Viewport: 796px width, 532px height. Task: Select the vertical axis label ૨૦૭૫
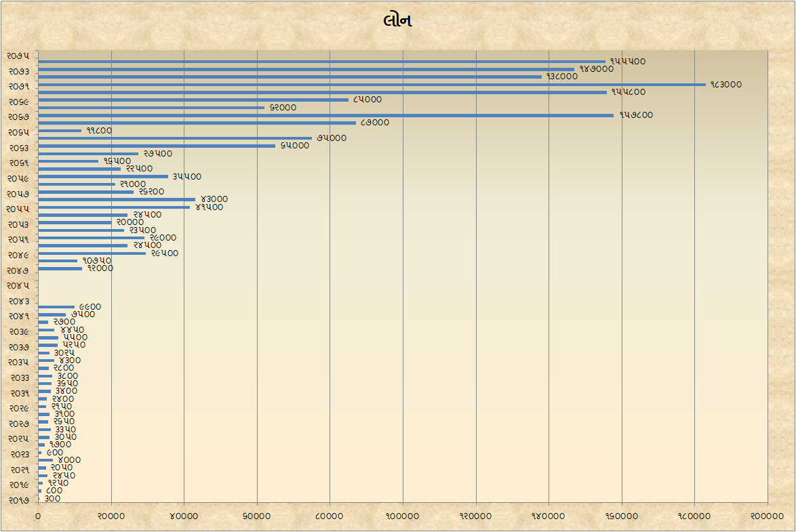pos(18,56)
